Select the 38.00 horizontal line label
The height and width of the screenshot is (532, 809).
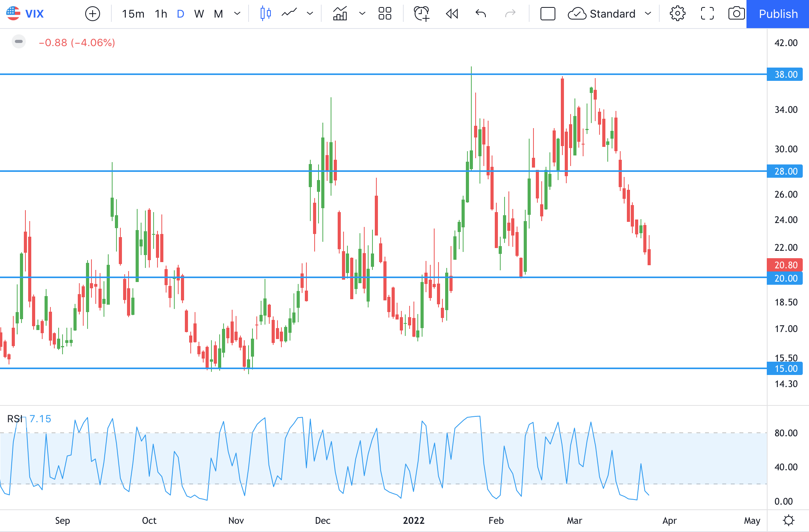pos(785,74)
